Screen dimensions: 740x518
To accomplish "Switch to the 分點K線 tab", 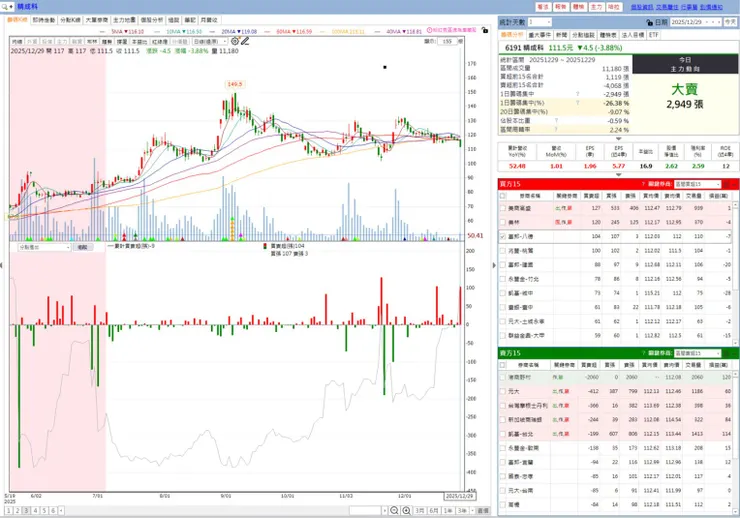I will (70, 20).
